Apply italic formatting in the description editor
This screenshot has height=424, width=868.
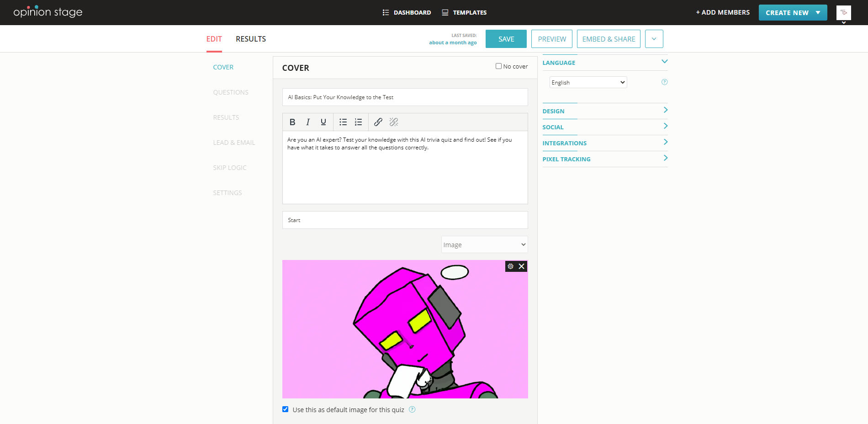308,122
